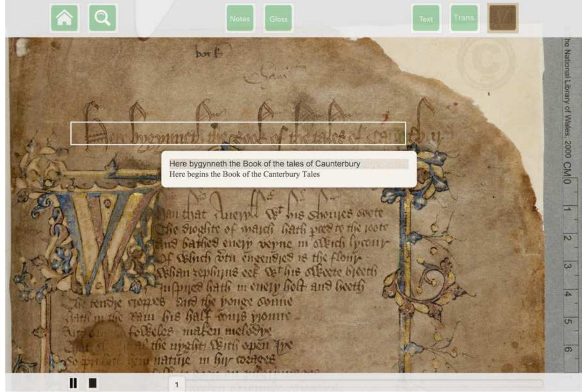Open the Notes panel
Viewport: 588px width, 392px height.
coord(240,18)
